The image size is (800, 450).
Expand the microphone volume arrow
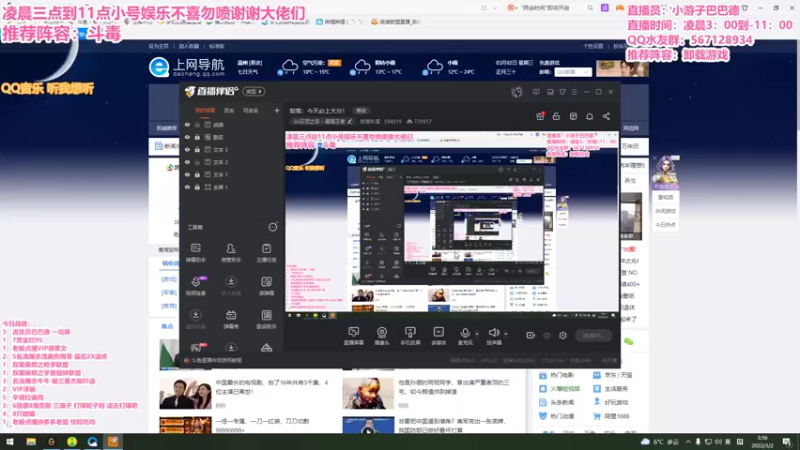[477, 334]
